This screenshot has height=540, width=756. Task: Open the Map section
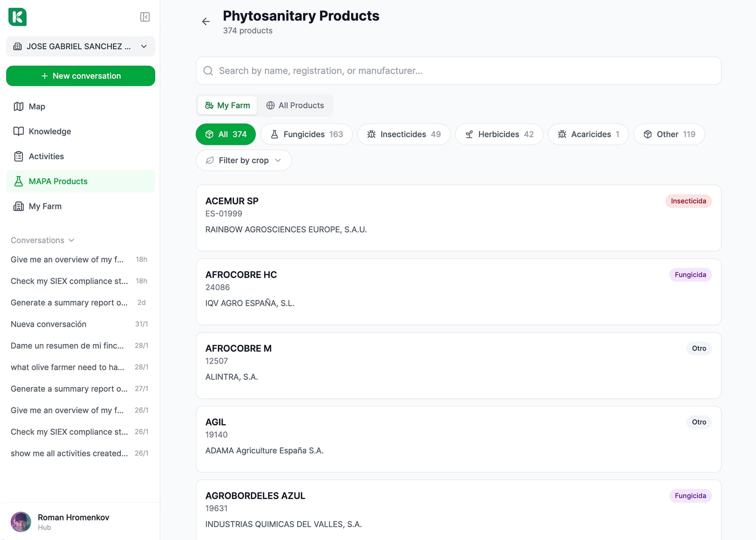coord(37,106)
